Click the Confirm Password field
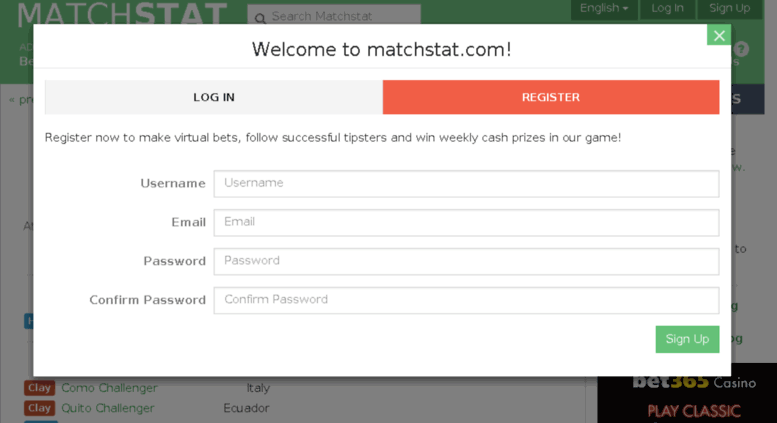The image size is (777, 423). [x=466, y=300]
